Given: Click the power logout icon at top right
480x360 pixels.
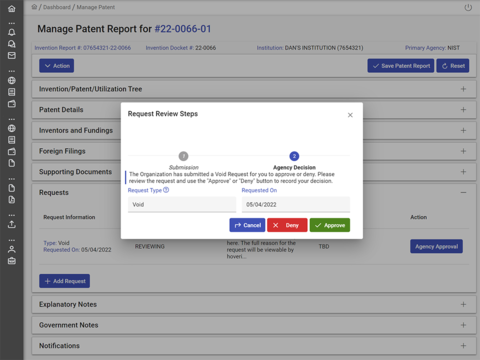Looking at the screenshot, I should point(468,7).
